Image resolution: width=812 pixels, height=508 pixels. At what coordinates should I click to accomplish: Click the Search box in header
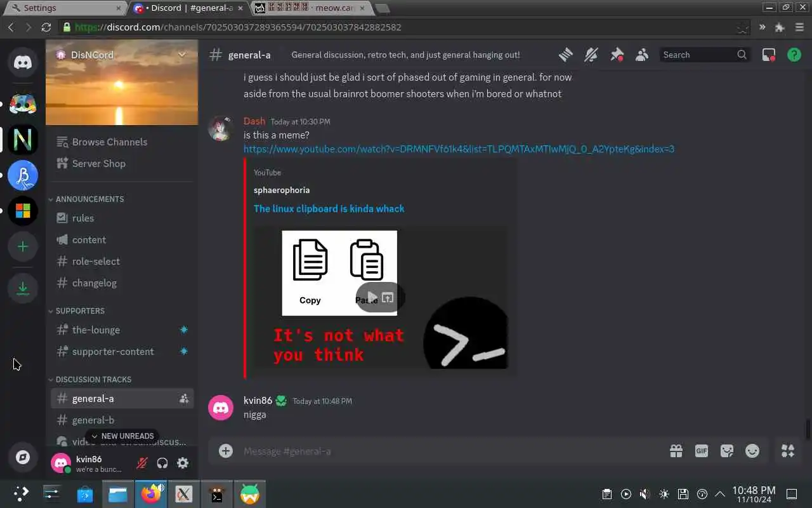pos(705,55)
